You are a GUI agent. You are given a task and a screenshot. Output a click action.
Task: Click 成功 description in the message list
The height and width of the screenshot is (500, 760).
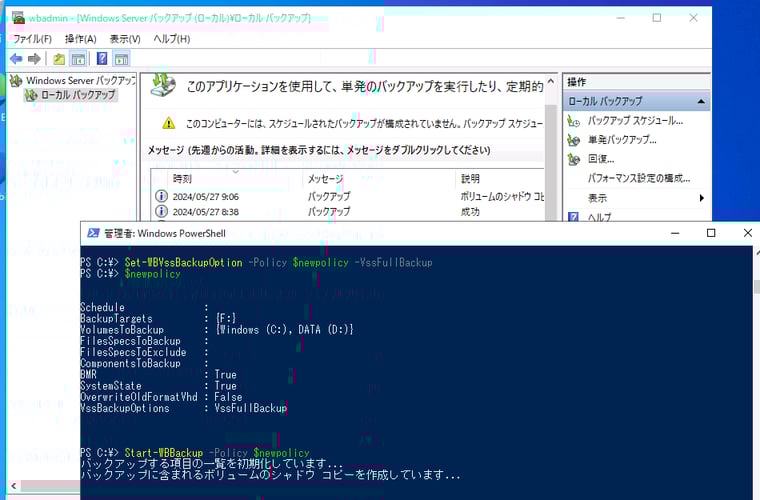[x=470, y=212]
